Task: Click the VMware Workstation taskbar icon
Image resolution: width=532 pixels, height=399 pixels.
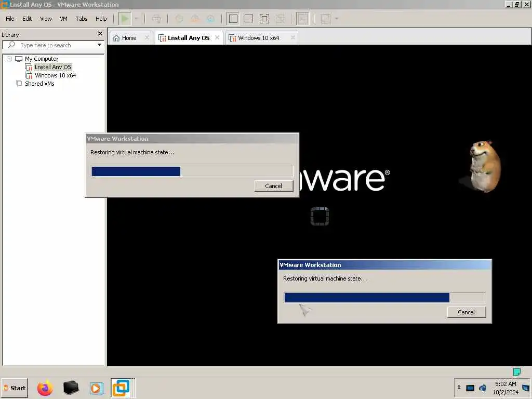Action: (122, 388)
